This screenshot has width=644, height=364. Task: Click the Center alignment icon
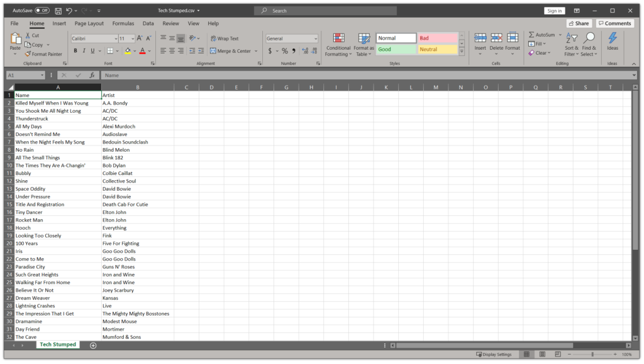(x=172, y=50)
